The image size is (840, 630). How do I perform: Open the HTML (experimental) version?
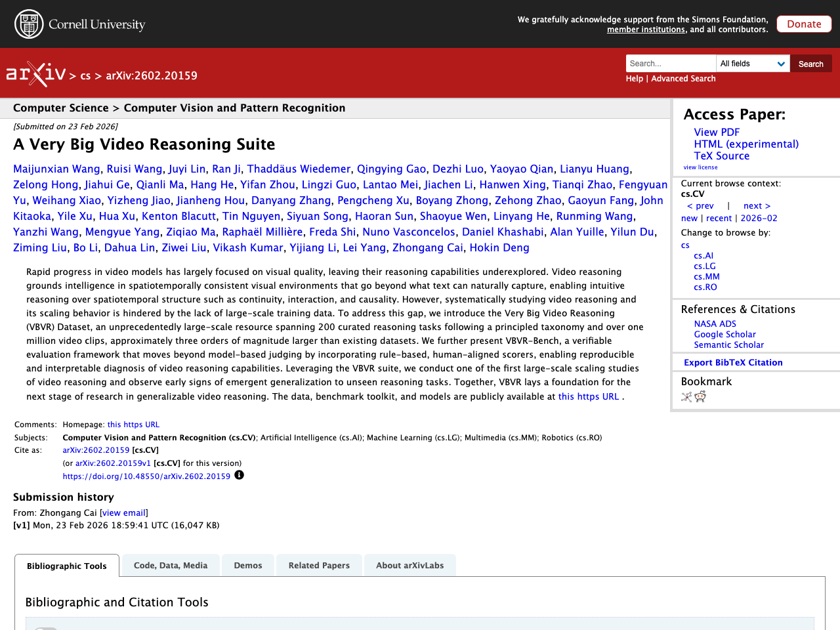pos(745,143)
